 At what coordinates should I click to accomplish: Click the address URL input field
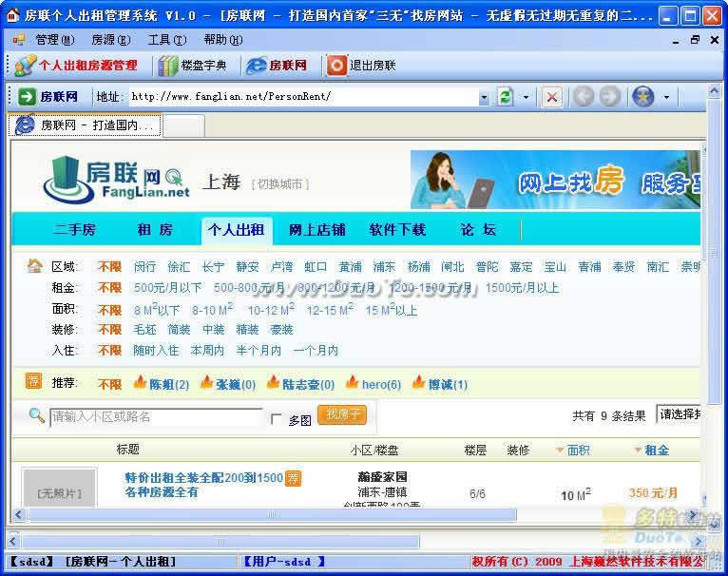click(x=304, y=97)
